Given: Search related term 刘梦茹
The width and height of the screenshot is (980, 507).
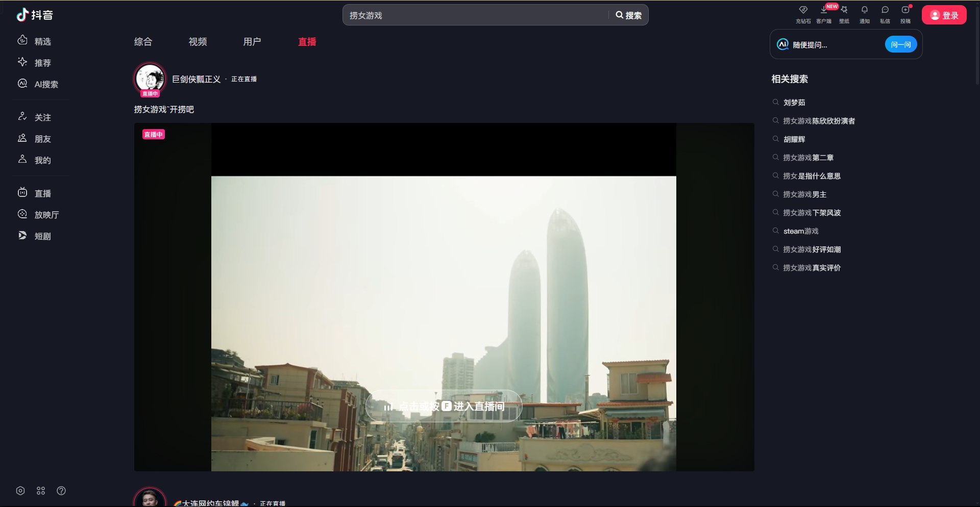Looking at the screenshot, I should click(794, 103).
